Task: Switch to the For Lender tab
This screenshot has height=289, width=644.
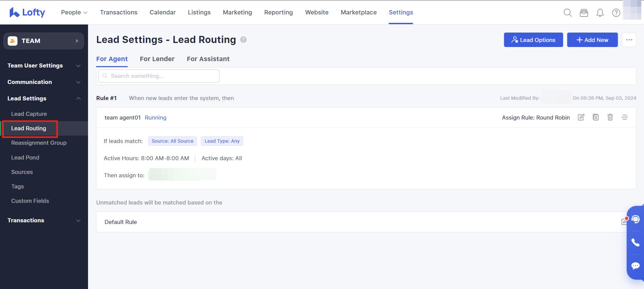Action: click(x=157, y=59)
